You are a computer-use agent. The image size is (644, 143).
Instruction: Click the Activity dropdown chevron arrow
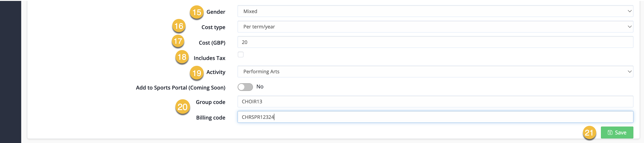pyautogui.click(x=629, y=71)
